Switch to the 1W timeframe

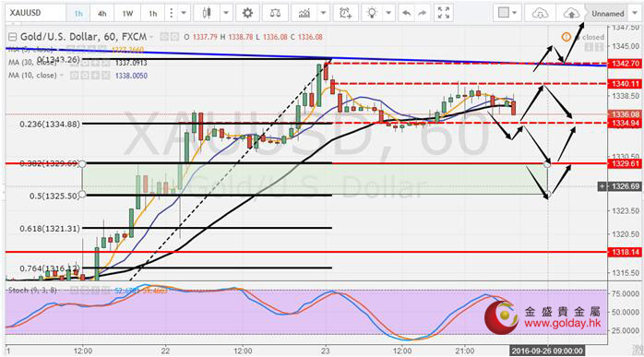coord(127,14)
